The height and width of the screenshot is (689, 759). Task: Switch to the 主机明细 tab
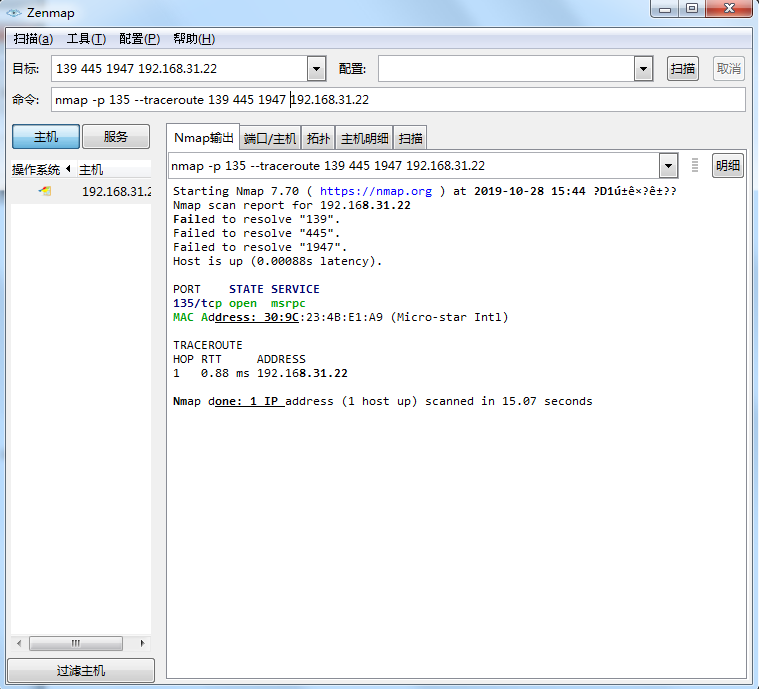click(x=364, y=139)
